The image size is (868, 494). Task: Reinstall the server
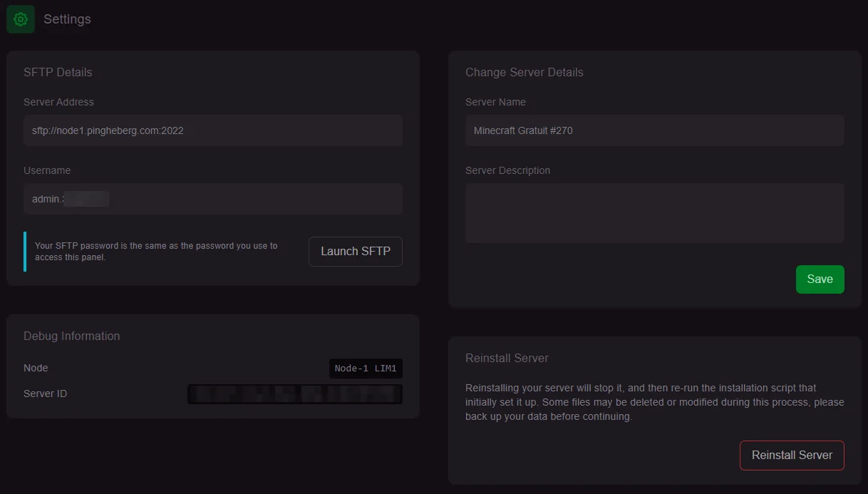792,456
